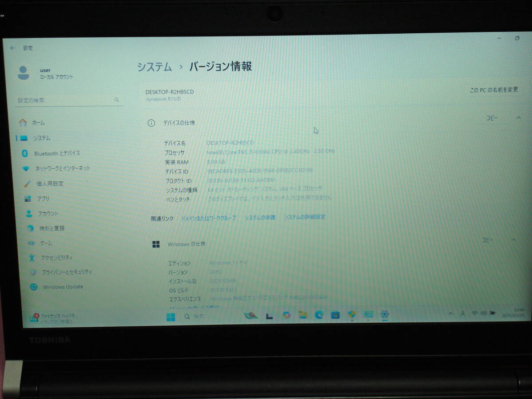
Task: Collapse the デバイスの仕様 section chevron
Action: coord(518,117)
